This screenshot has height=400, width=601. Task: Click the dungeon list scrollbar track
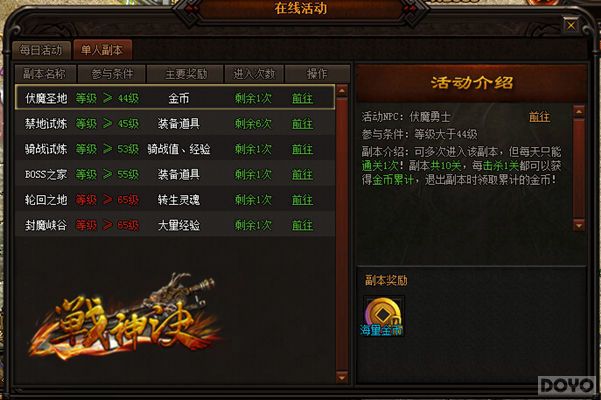tap(342, 234)
